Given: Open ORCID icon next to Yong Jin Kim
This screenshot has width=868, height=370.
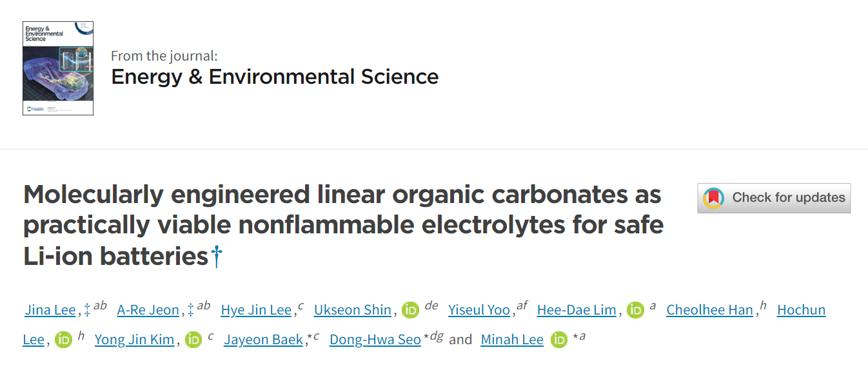Looking at the screenshot, I should [x=193, y=340].
